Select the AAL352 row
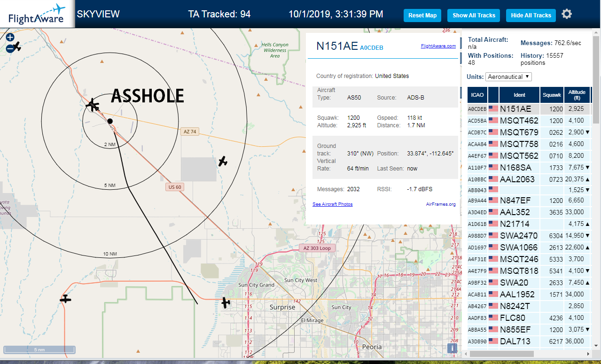This screenshot has width=601, height=364. (x=529, y=212)
